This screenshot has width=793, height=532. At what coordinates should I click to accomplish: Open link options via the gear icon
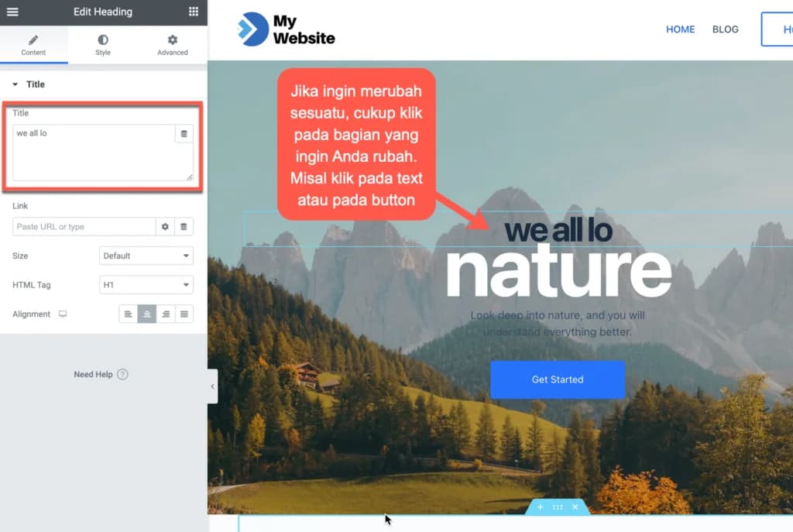point(166,228)
